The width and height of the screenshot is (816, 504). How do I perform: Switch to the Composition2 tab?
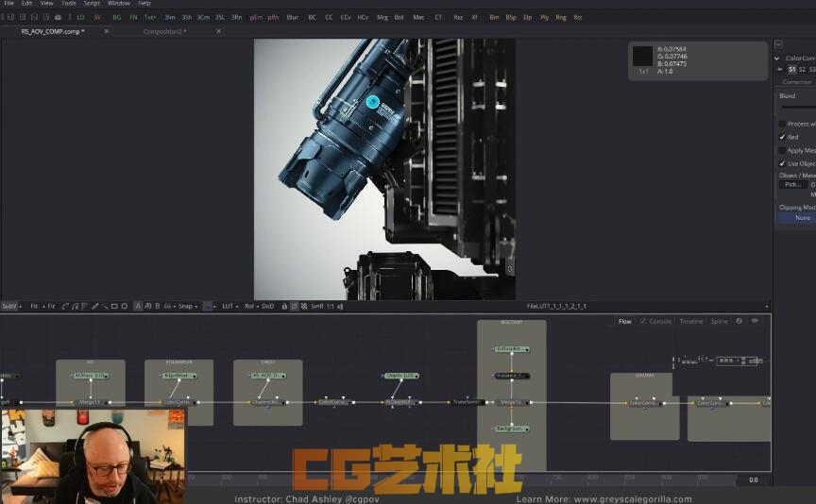(164, 32)
